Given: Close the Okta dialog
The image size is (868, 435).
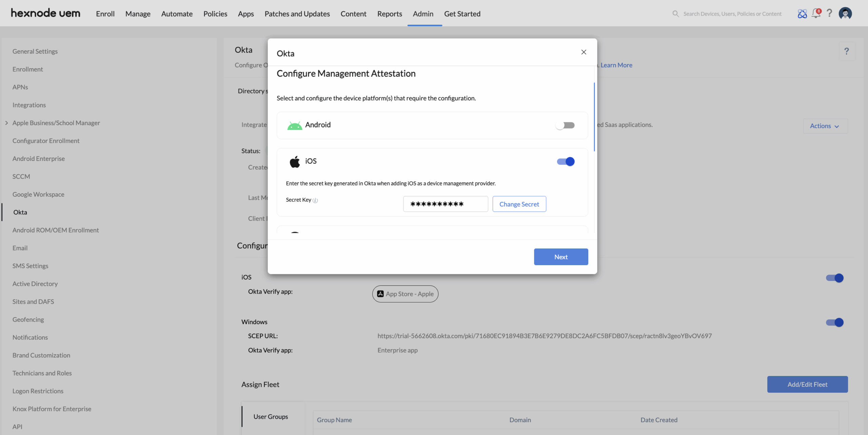Looking at the screenshot, I should (584, 52).
